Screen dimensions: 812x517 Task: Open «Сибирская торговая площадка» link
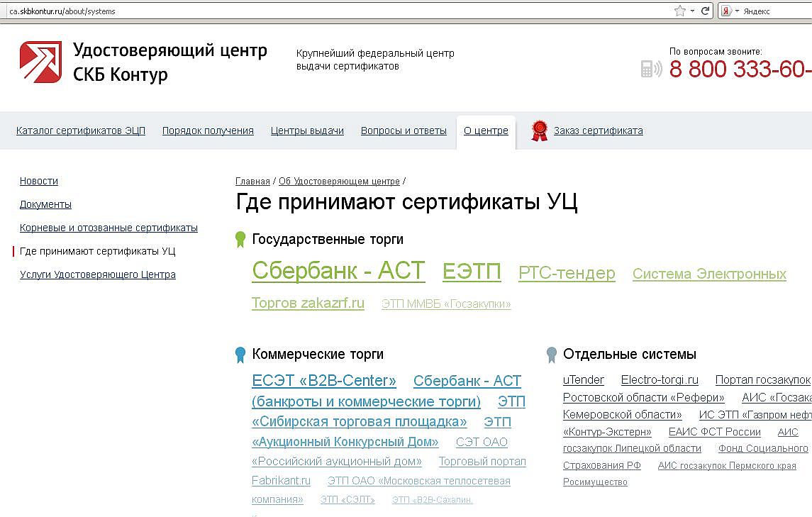(x=360, y=422)
